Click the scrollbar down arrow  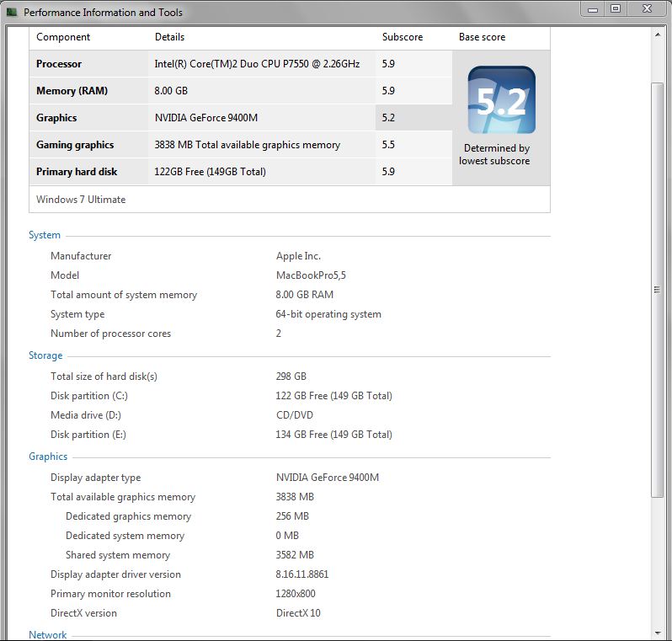pos(658,633)
